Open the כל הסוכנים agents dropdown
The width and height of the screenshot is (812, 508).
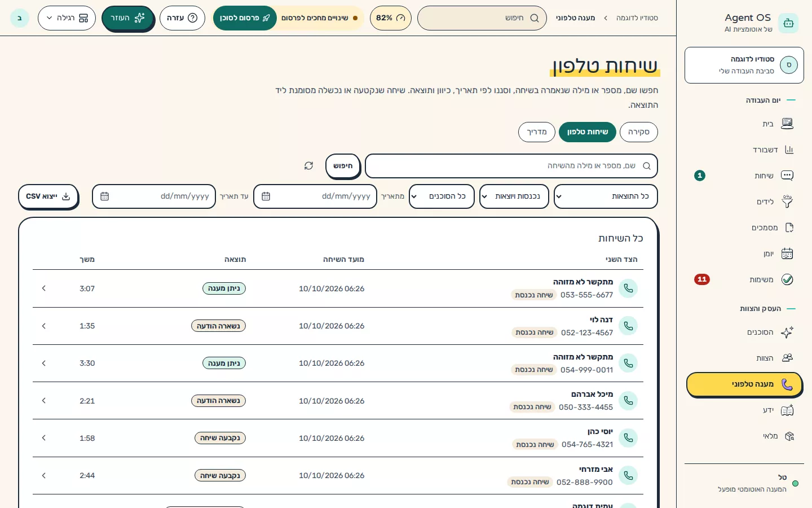pos(442,196)
